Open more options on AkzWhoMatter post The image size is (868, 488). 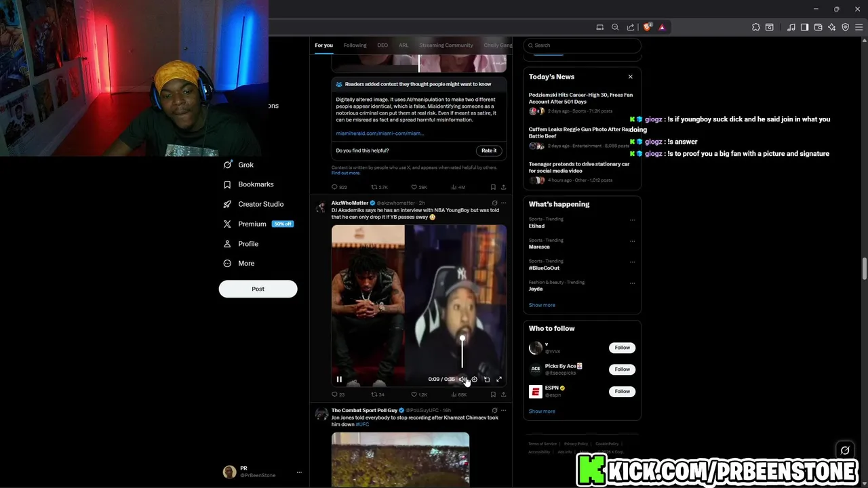[503, 203]
